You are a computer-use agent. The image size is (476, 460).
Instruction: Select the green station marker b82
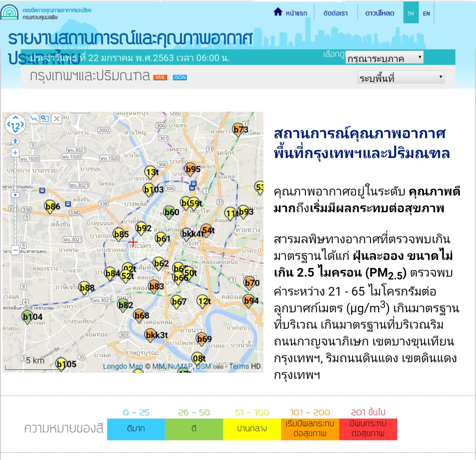(x=124, y=305)
